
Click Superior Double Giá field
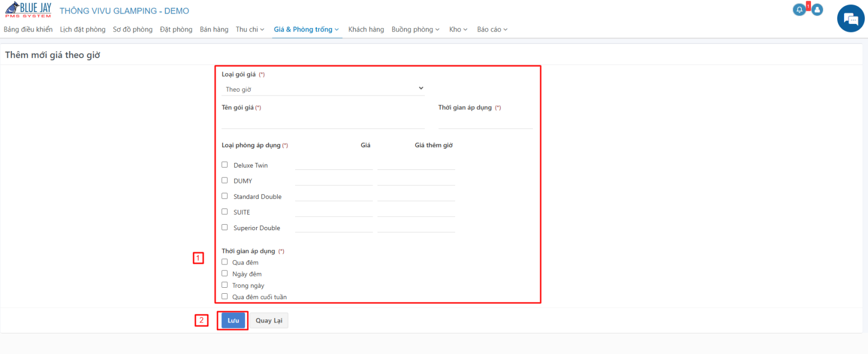tap(334, 227)
